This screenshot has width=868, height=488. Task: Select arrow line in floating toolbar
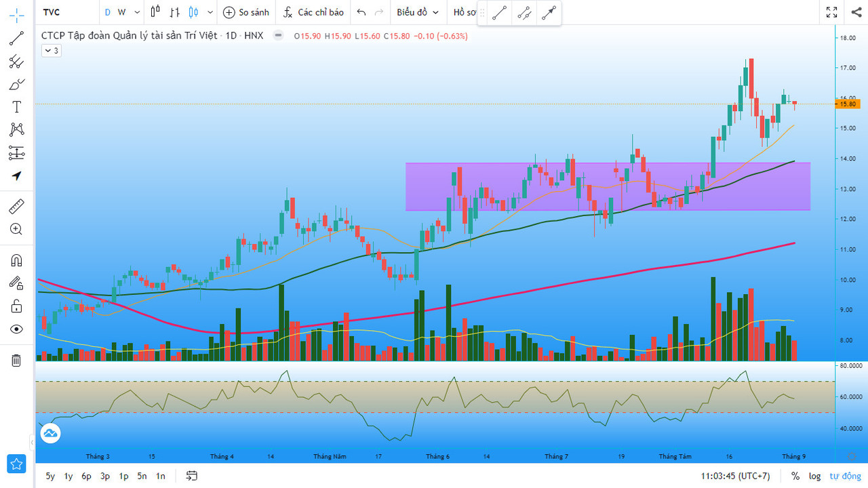pos(549,13)
